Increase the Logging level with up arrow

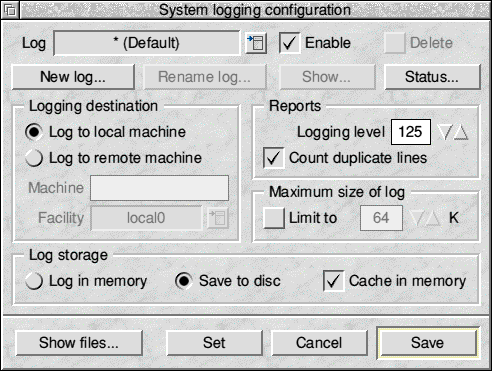click(461, 132)
